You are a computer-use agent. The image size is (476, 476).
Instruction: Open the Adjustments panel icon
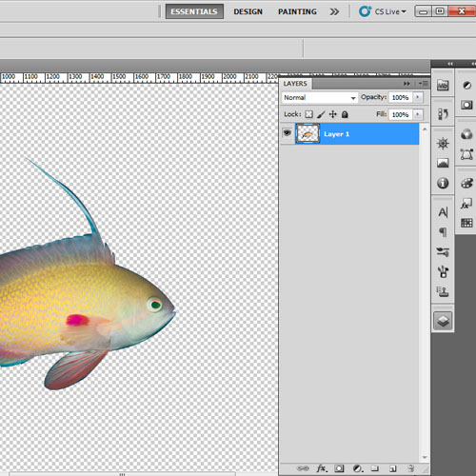(466, 85)
